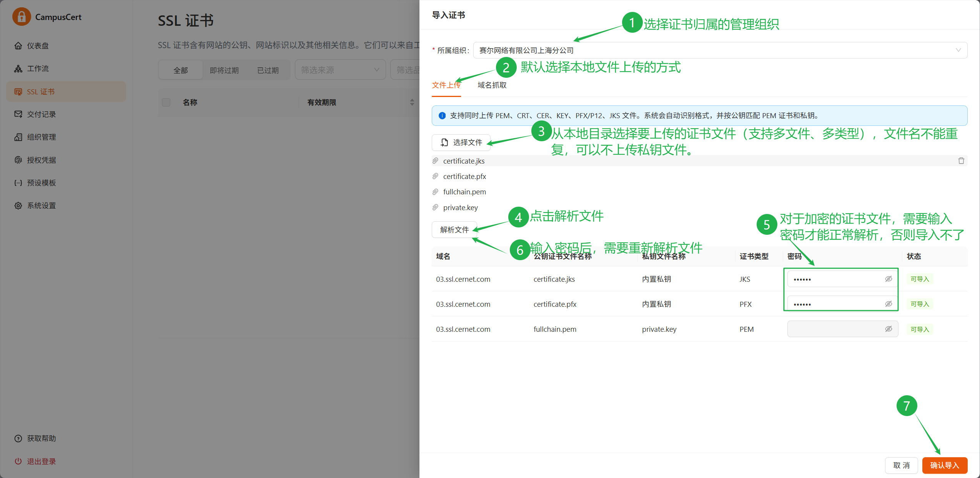Show password for certificate.jks row
Screen dimensions: 980x478
click(888, 279)
